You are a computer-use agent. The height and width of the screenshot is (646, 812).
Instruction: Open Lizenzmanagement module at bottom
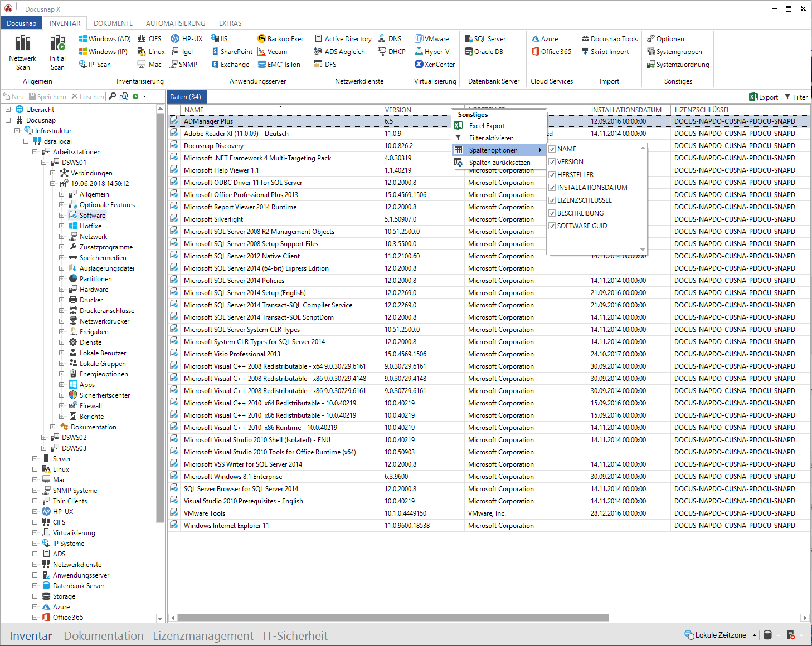[203, 636]
